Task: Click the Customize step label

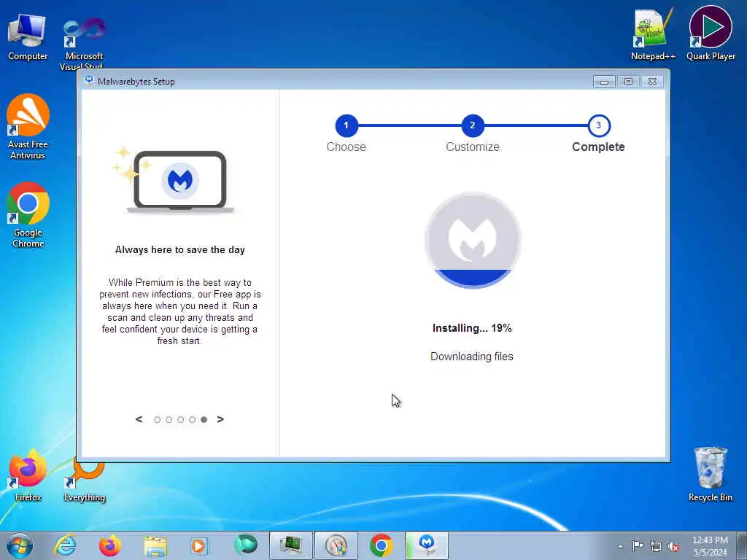Action: click(x=473, y=147)
